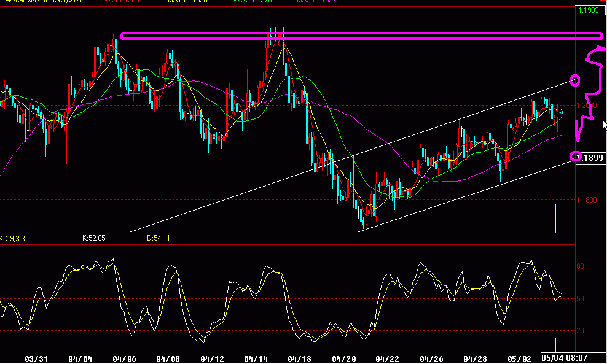Select the 04/20 date on time axis
The height and width of the screenshot is (364, 607).
344,359
